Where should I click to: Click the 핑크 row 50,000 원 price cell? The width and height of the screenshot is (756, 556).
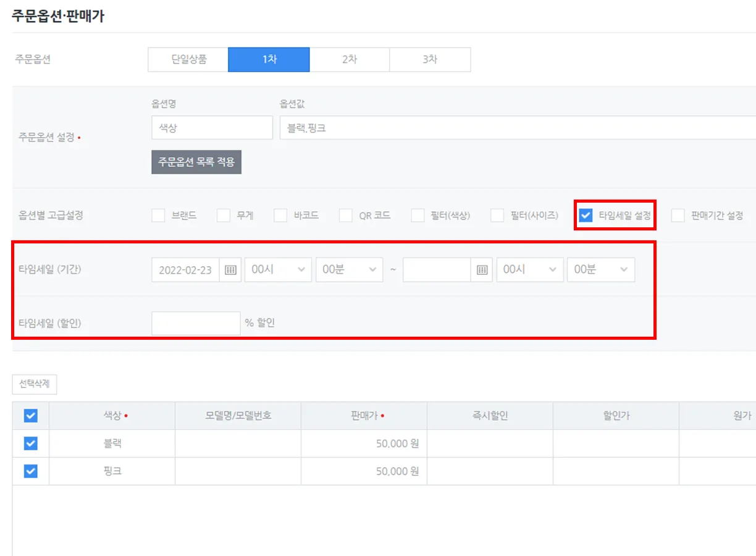(364, 471)
